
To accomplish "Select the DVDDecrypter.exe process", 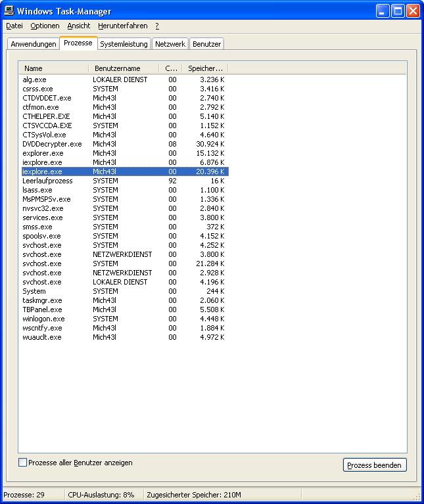I will pos(125,144).
